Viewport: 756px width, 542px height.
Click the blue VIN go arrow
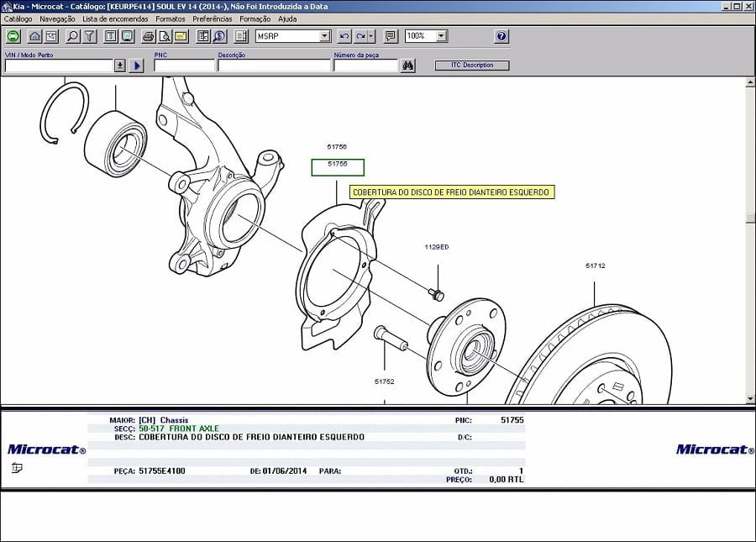(x=137, y=65)
